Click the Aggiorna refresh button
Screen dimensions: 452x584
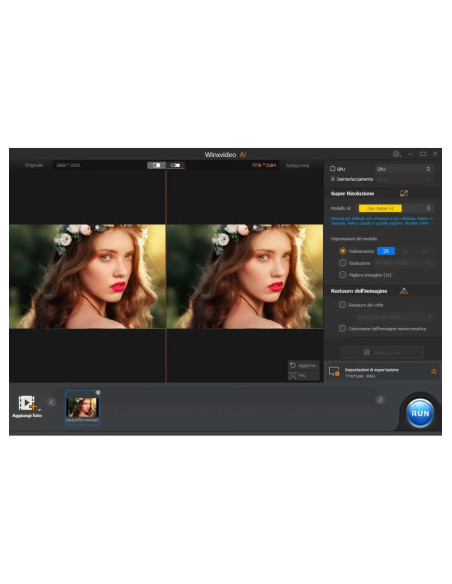303,365
